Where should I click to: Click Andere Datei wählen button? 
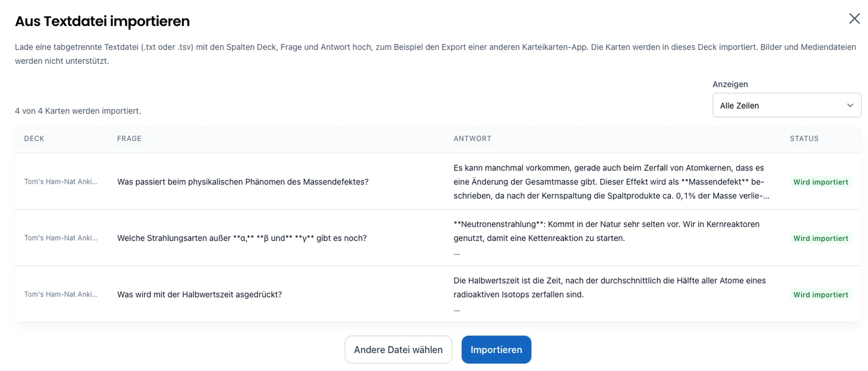point(398,349)
